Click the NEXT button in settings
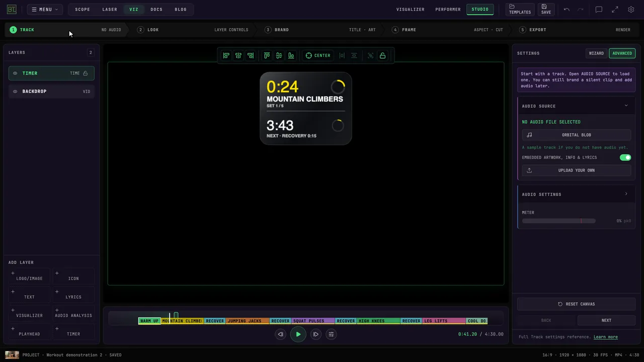Image resolution: width=644 pixels, height=362 pixels. (x=606, y=320)
